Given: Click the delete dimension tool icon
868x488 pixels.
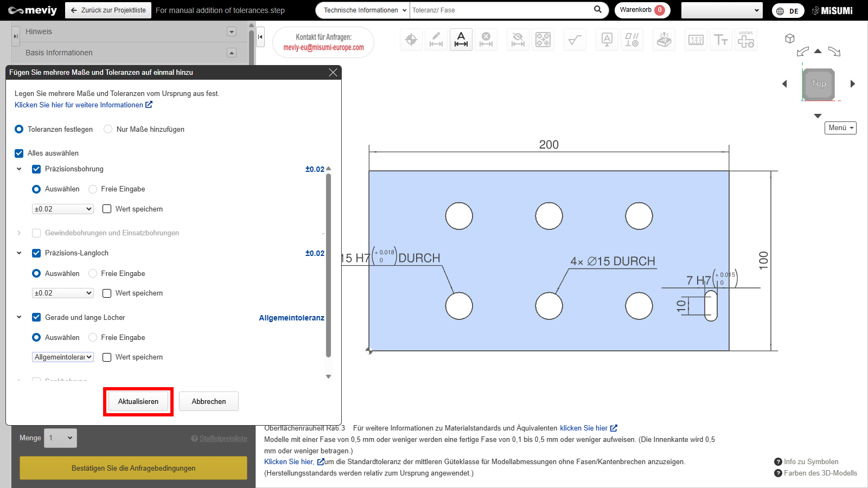Looking at the screenshot, I should pyautogui.click(x=486, y=40).
